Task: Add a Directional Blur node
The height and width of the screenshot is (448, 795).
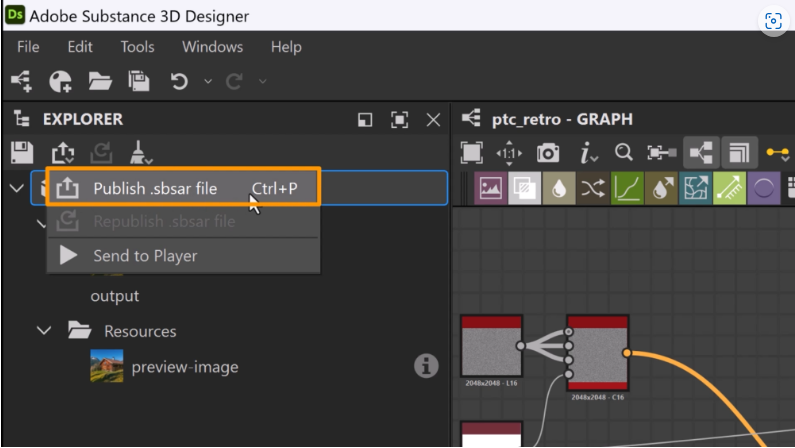Action: click(661, 189)
